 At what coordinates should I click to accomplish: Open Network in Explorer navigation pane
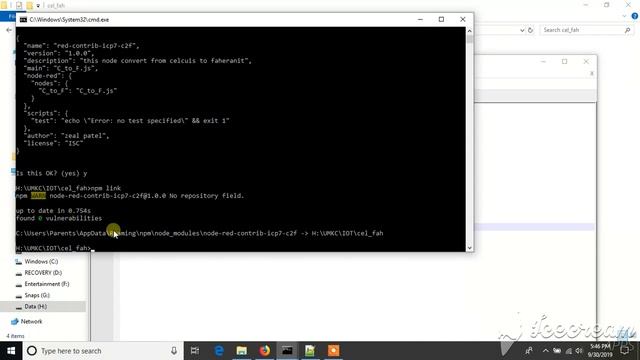pos(31,322)
